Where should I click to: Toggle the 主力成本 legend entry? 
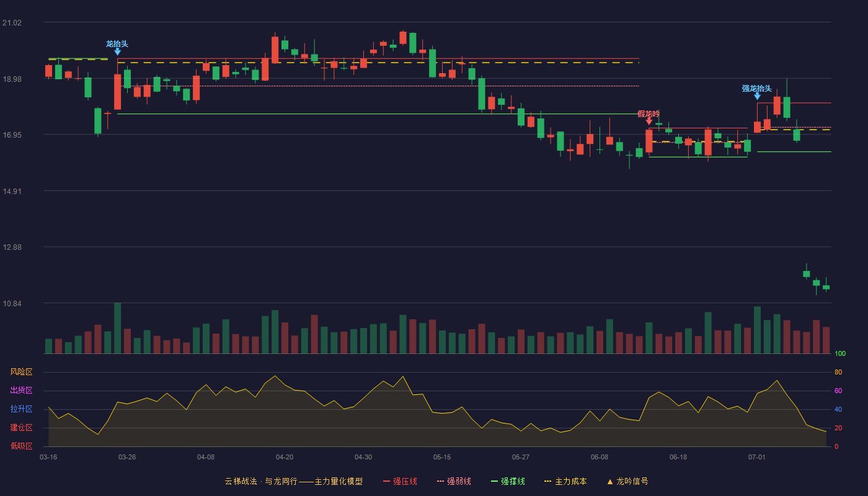click(565, 481)
